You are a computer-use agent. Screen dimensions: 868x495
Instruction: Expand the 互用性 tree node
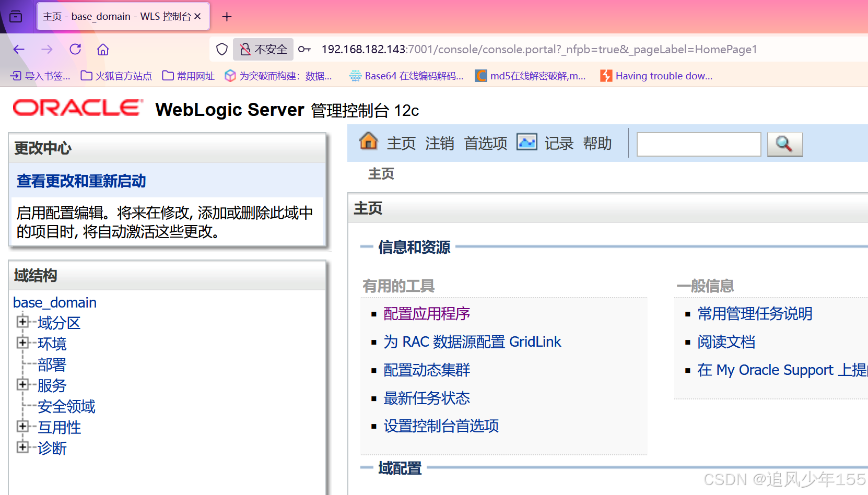pos(22,426)
